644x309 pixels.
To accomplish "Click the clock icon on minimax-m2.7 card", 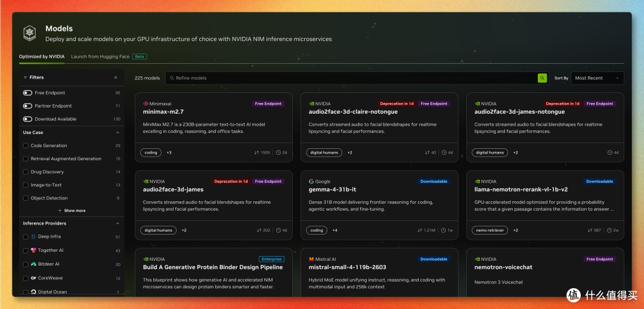I will [x=278, y=152].
